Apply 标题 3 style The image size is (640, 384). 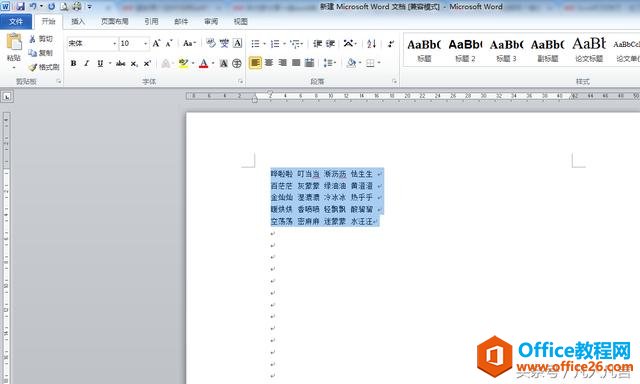click(x=507, y=50)
